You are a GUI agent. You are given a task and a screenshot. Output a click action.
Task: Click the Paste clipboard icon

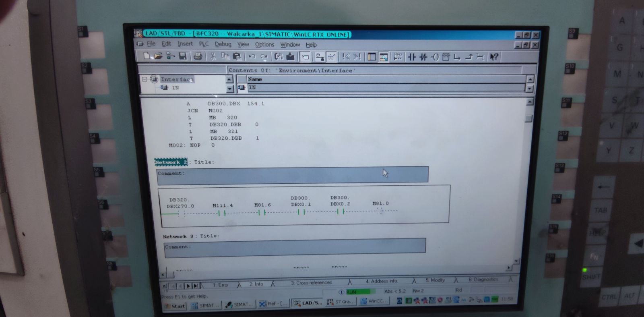237,56
